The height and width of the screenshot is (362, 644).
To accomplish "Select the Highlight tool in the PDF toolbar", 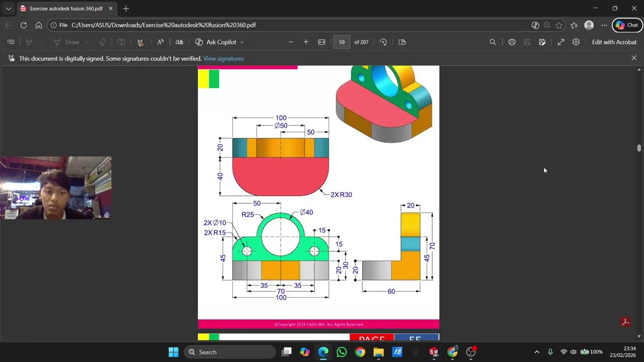I will tap(29, 42).
